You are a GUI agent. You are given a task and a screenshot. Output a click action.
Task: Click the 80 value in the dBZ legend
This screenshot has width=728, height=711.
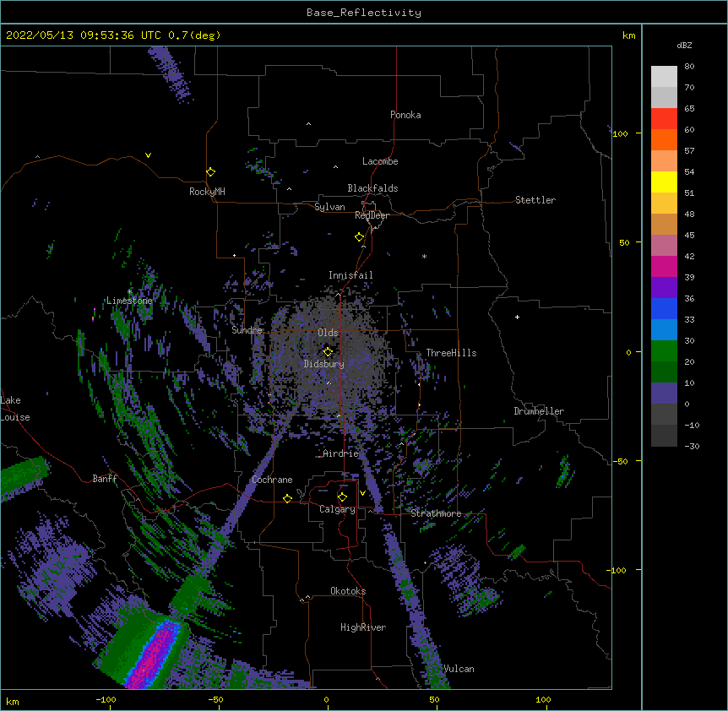[x=689, y=67]
